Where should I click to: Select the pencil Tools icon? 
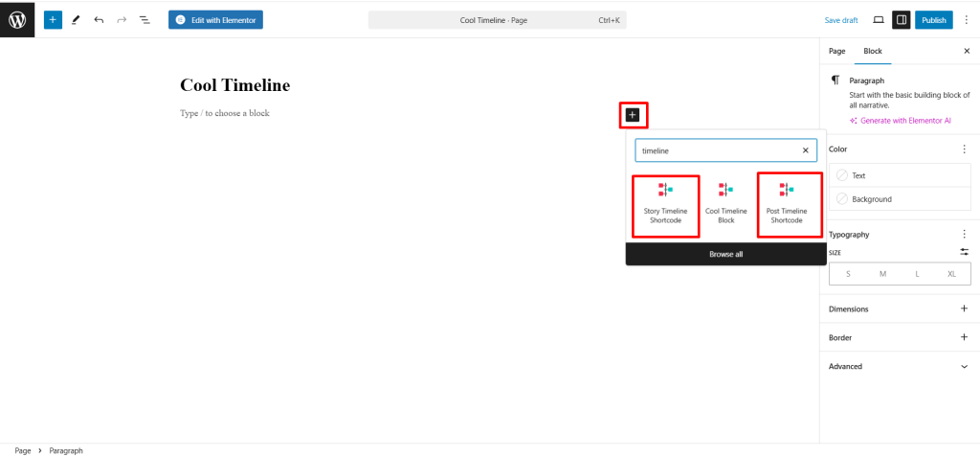pos(76,20)
